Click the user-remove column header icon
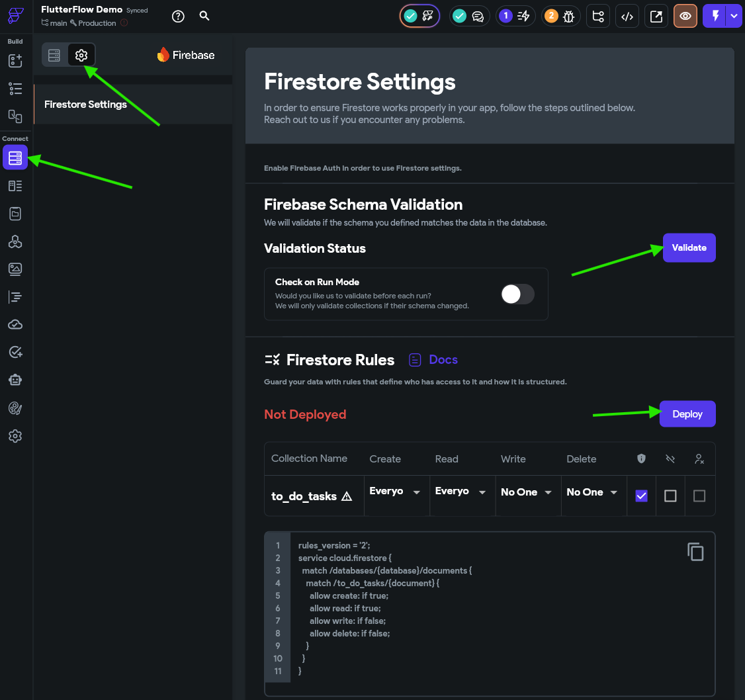The height and width of the screenshot is (700, 745). (699, 459)
